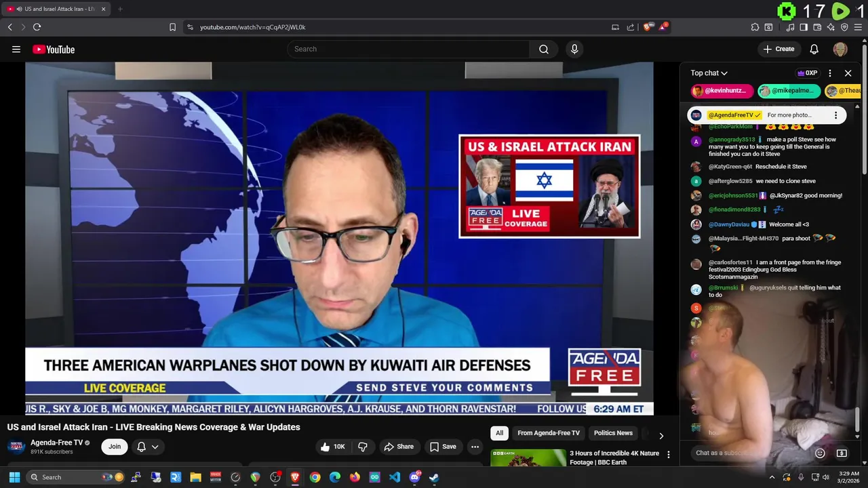
Task: Launch Visual Studio Code from taskbar
Action: (394, 477)
